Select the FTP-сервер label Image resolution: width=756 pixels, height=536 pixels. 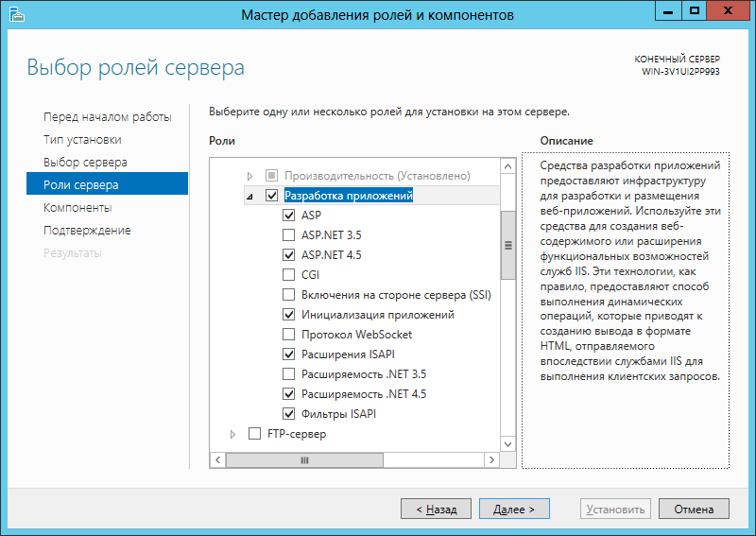297,434
